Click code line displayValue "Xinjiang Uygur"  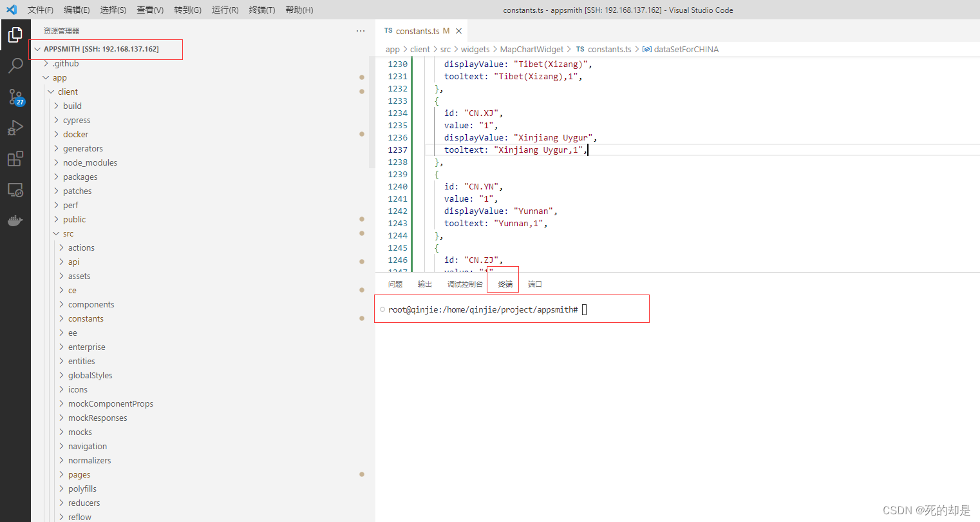520,137
